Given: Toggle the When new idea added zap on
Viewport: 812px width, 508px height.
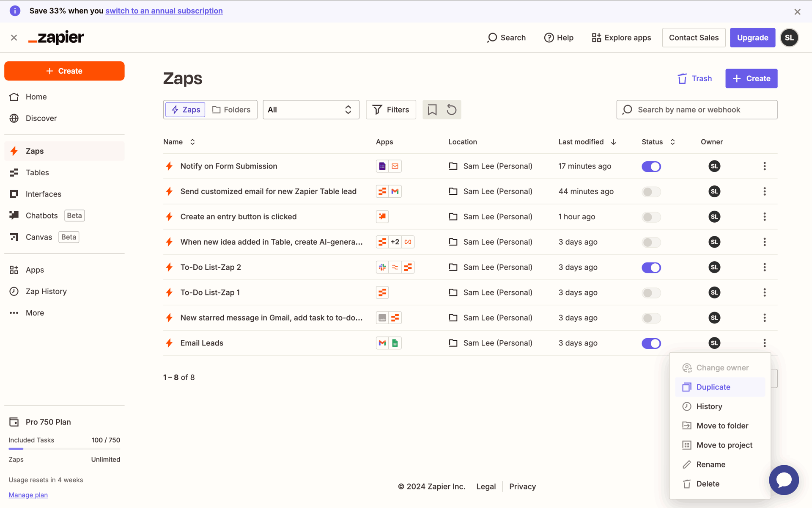Looking at the screenshot, I should (651, 242).
